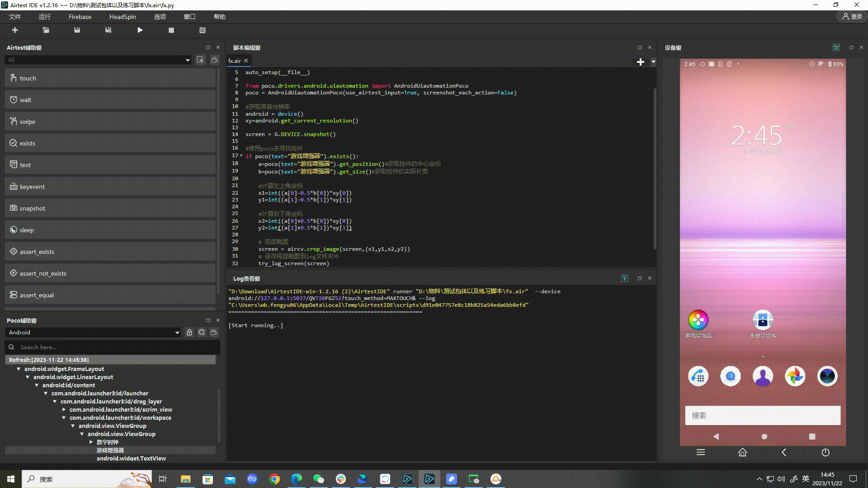Screen dimensions: 868x488
Task: Open the Firebase menu
Action: point(80,17)
